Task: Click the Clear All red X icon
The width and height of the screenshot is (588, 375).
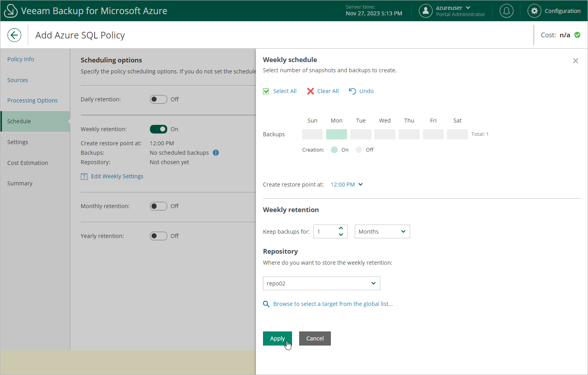Action: coord(310,91)
